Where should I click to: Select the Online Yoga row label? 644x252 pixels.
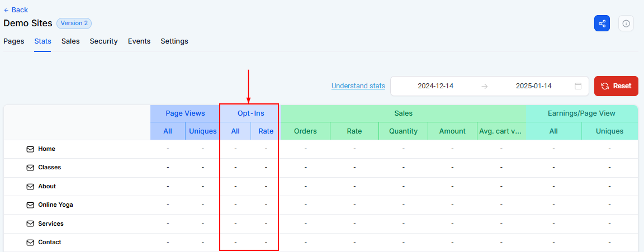pos(55,205)
